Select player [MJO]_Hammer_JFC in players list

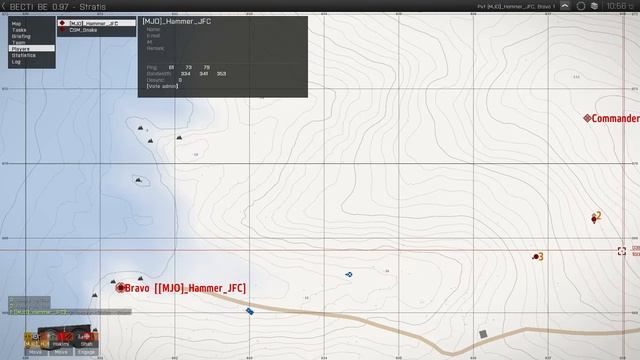96,23
